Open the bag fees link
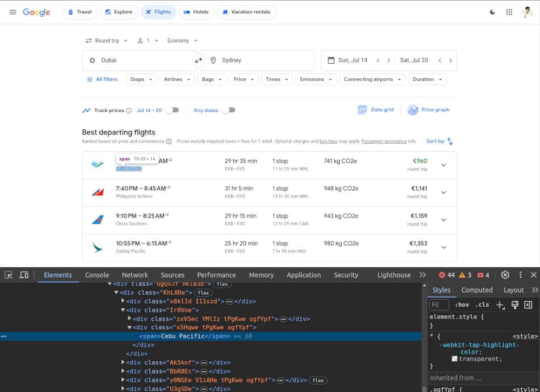This screenshot has width=540, height=392. 328,141
